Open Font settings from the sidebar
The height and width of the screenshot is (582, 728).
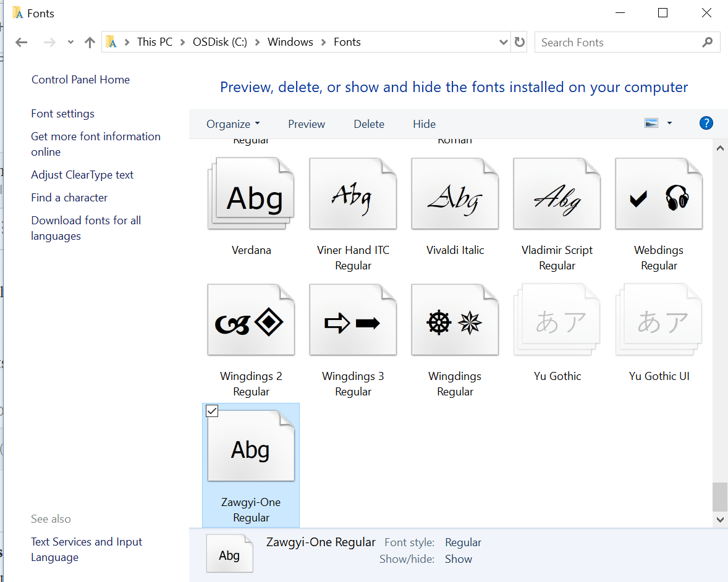click(x=62, y=113)
